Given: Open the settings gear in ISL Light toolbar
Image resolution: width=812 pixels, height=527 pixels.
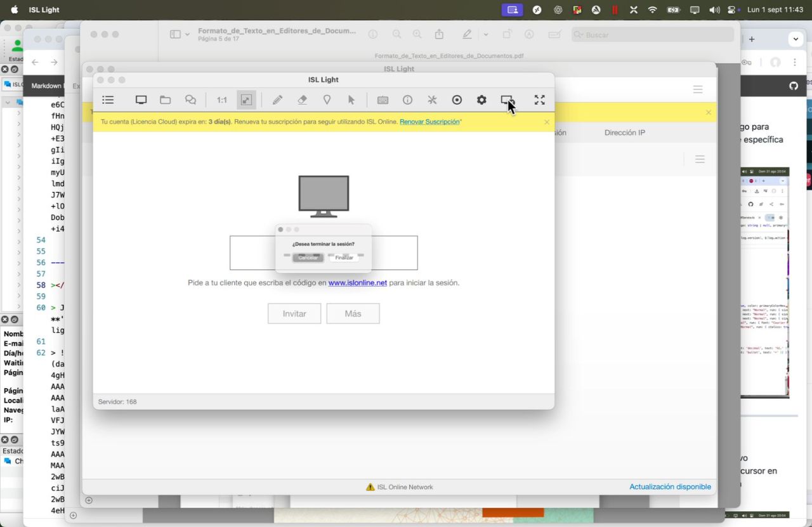Looking at the screenshot, I should [481, 100].
